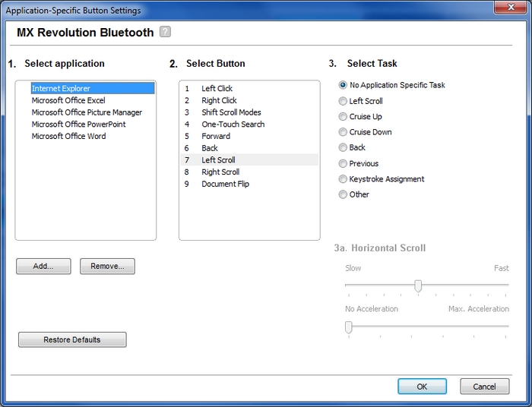This screenshot has width=532, height=407.
Task: Click the horizontal scroll speed slider thumb
Action: coord(418,286)
